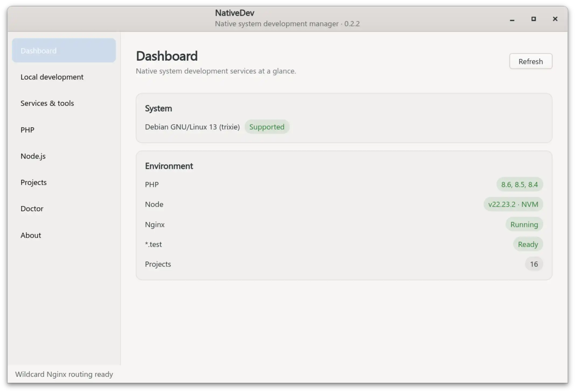Click the v22.23.2 · NVM badge

(513, 204)
